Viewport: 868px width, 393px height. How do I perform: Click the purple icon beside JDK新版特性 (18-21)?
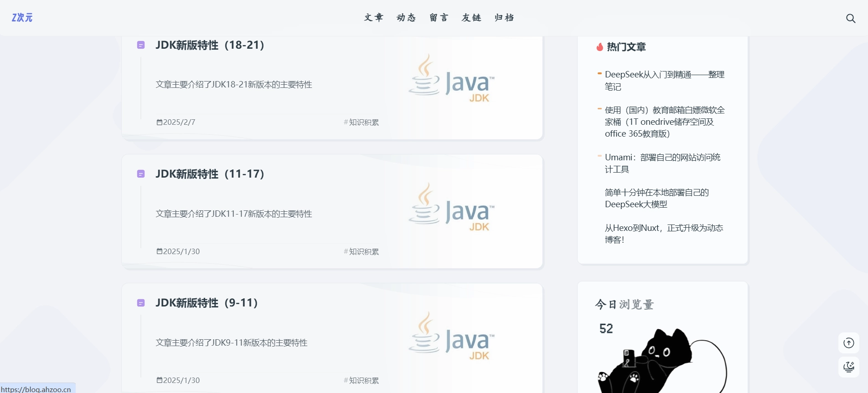point(141,45)
